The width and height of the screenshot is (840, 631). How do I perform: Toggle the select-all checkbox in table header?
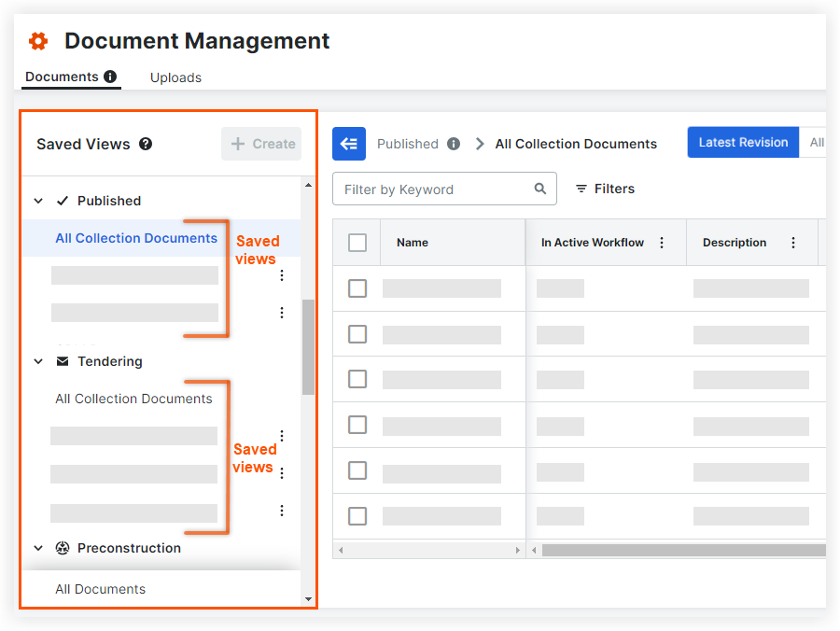pyautogui.click(x=357, y=243)
